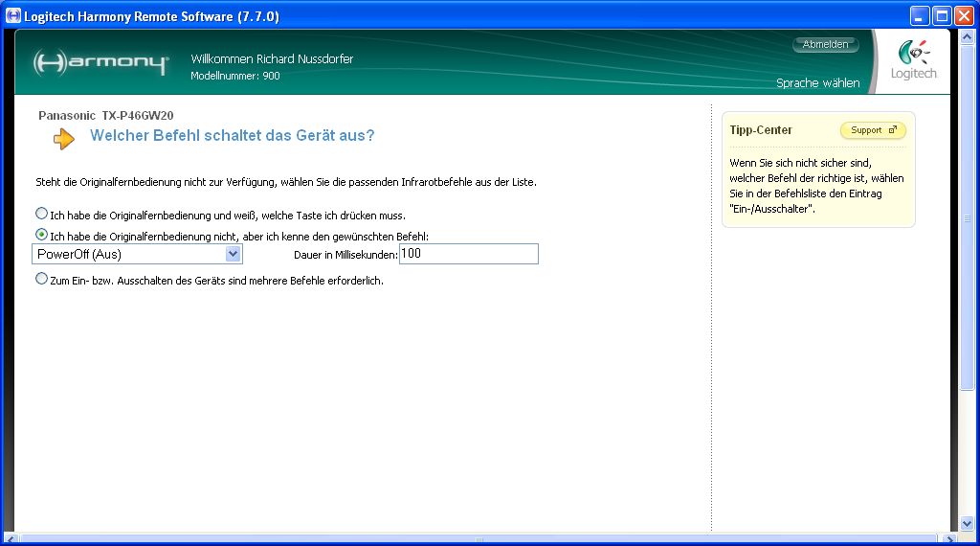Minimize the Harmony Remote Software window

click(920, 16)
